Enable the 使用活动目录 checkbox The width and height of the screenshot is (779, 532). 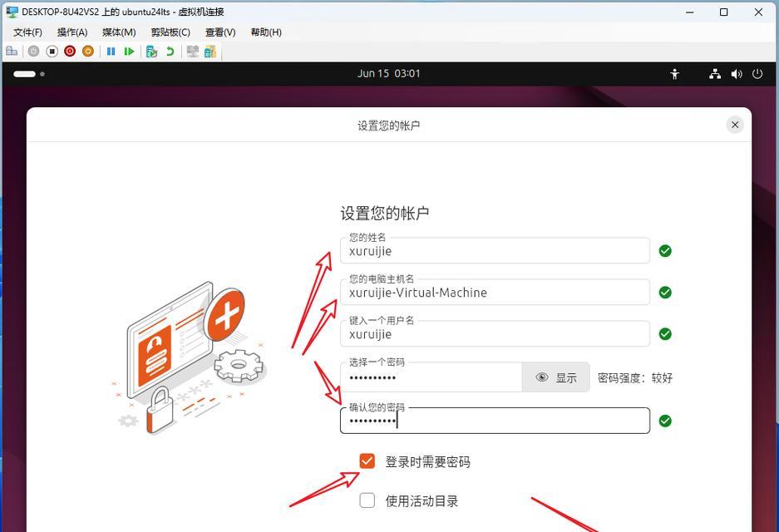point(367,500)
